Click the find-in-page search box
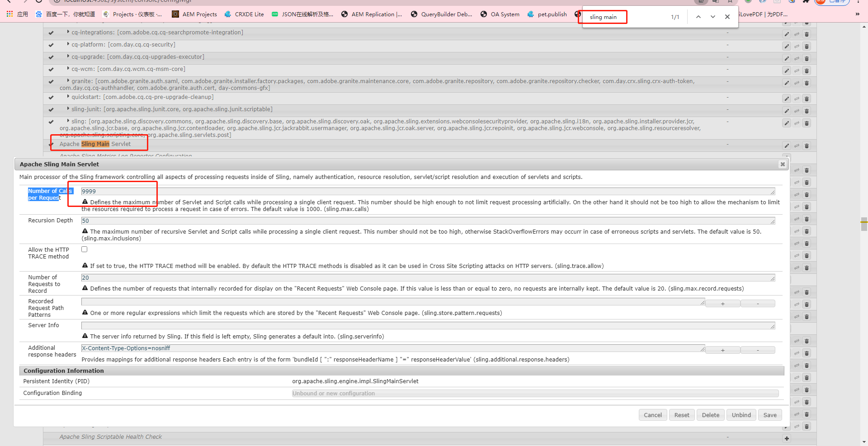Screen dimensions: 868x446 coord(626,17)
